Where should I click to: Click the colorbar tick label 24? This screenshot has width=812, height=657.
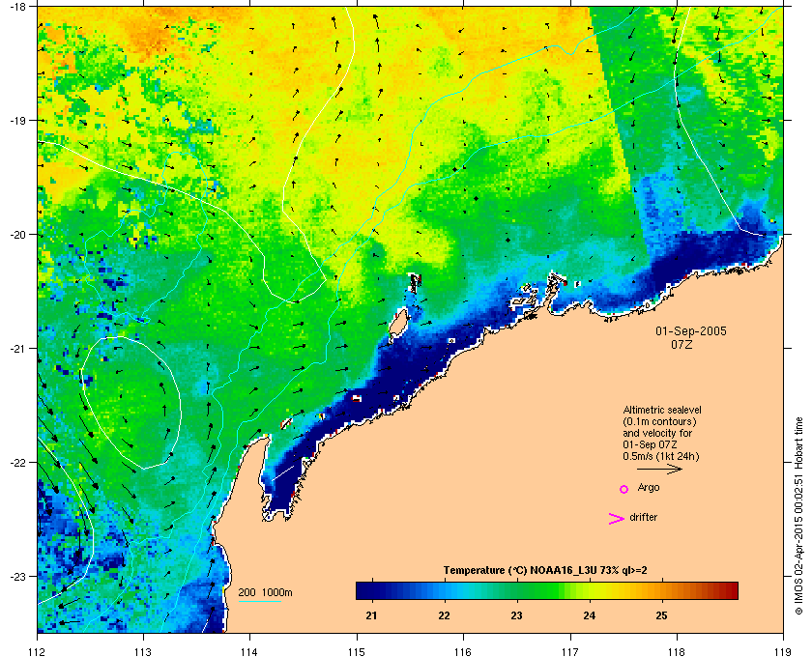point(590,616)
